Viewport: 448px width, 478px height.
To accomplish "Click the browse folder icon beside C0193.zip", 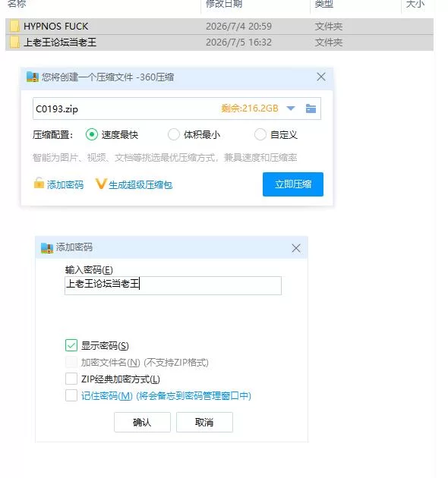I will pyautogui.click(x=311, y=108).
